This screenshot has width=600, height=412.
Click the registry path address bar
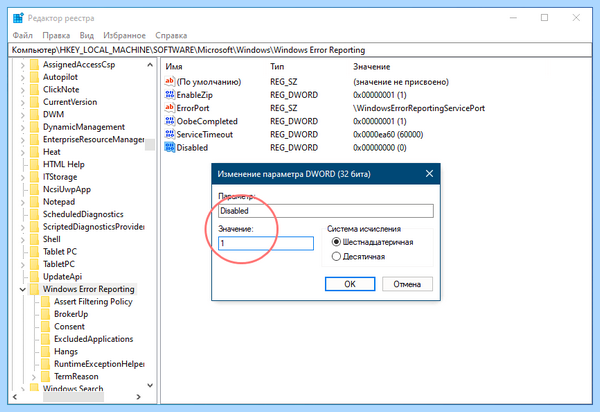(300, 50)
